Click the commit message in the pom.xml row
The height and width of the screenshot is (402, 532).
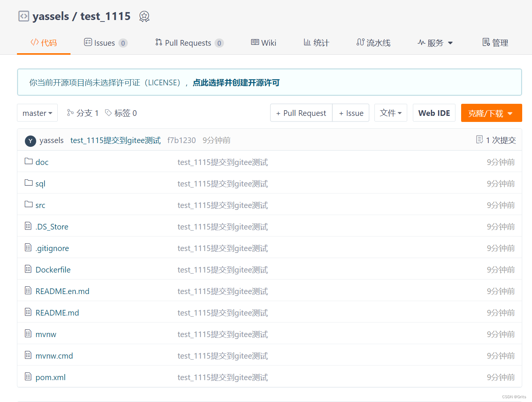tap(223, 377)
